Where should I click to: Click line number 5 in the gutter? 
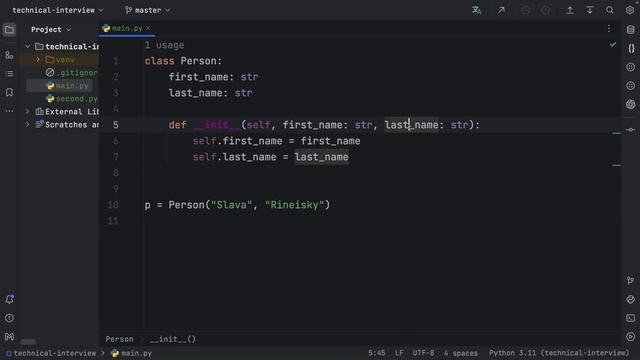[116, 125]
